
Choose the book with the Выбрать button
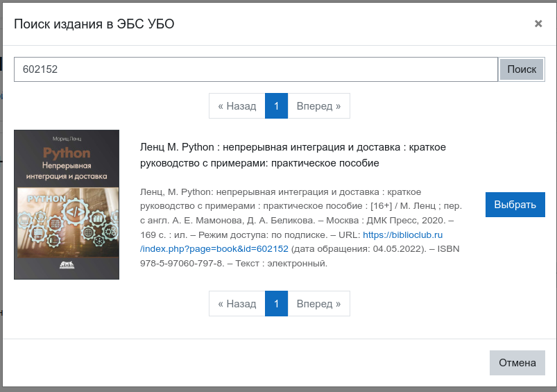[x=515, y=205]
